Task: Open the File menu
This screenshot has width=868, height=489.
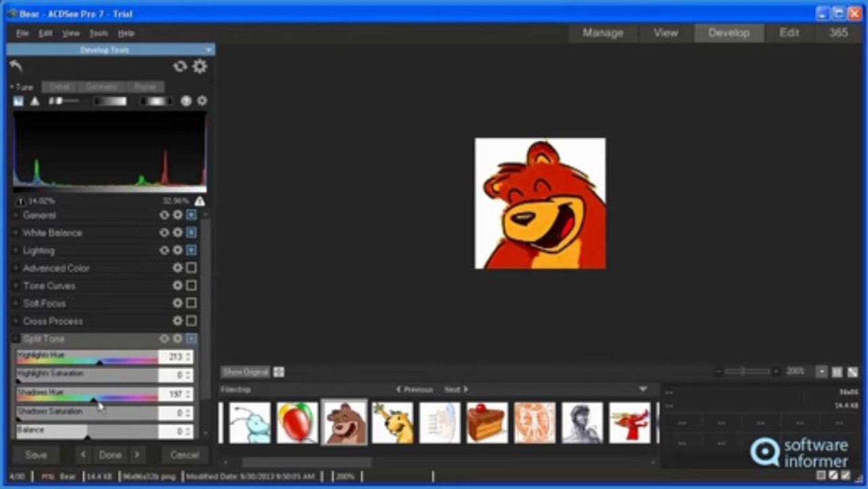Action: click(22, 33)
